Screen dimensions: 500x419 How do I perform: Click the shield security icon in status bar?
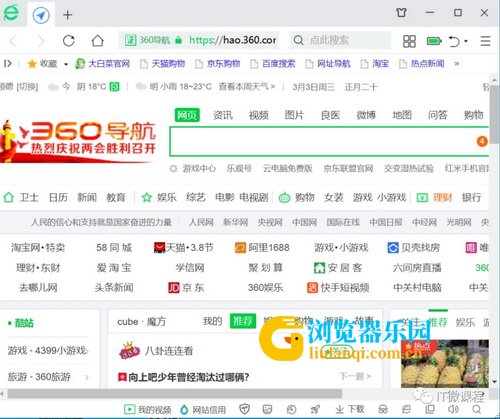click(245, 409)
